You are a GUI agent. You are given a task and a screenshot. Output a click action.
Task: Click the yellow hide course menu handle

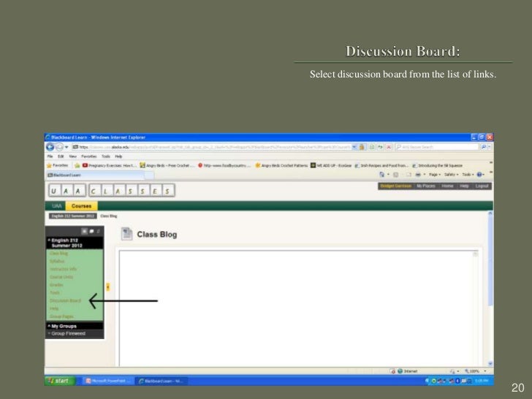click(x=107, y=287)
